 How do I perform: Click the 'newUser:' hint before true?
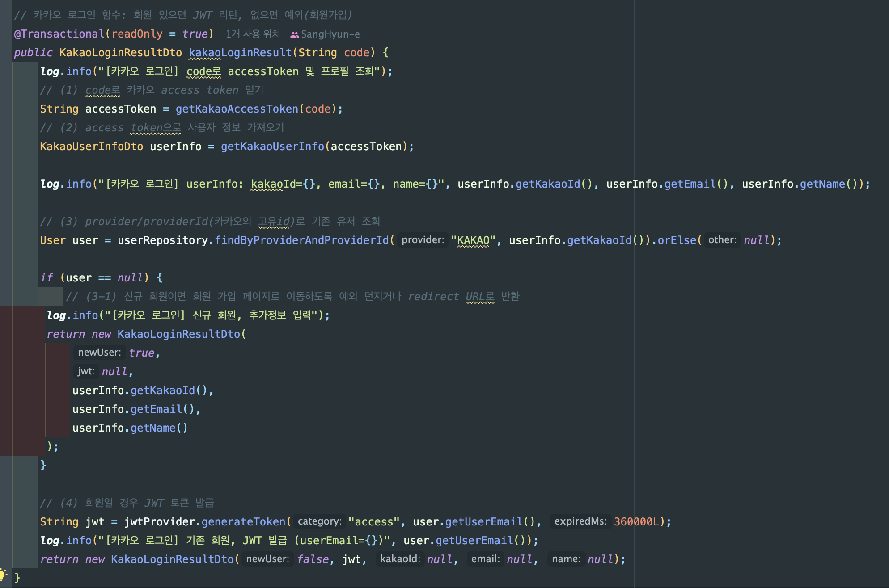[x=99, y=353]
